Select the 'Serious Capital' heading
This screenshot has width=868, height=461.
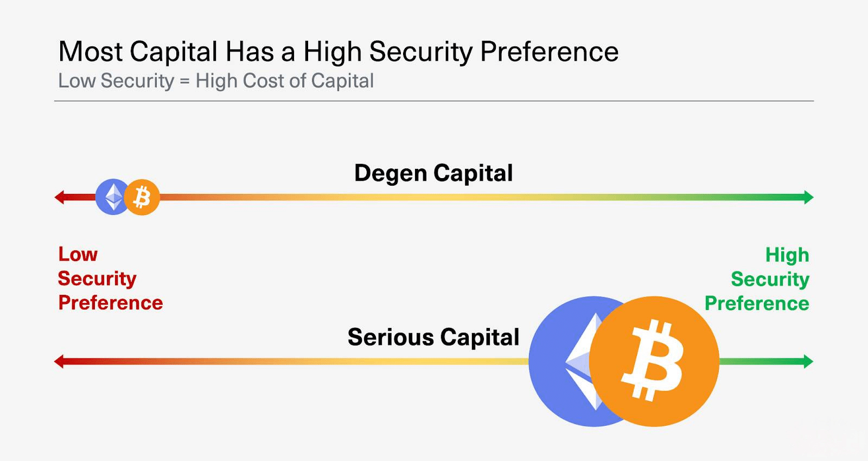tap(433, 337)
